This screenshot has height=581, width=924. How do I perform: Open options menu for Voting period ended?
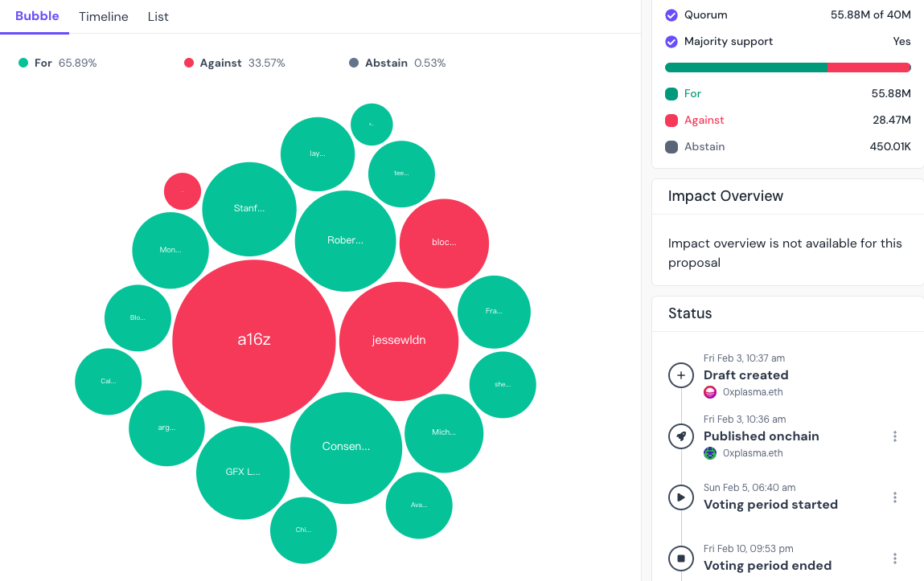[x=894, y=558]
